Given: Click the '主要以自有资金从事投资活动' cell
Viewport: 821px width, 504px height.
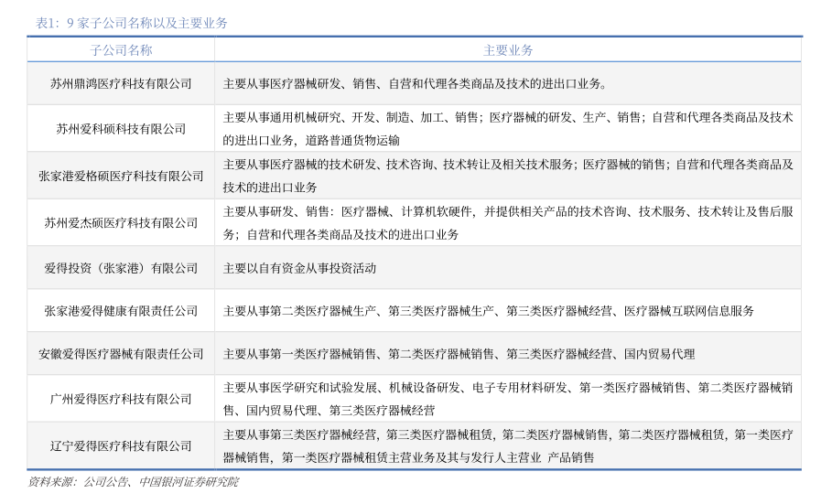Looking at the screenshot, I should (x=299, y=268).
